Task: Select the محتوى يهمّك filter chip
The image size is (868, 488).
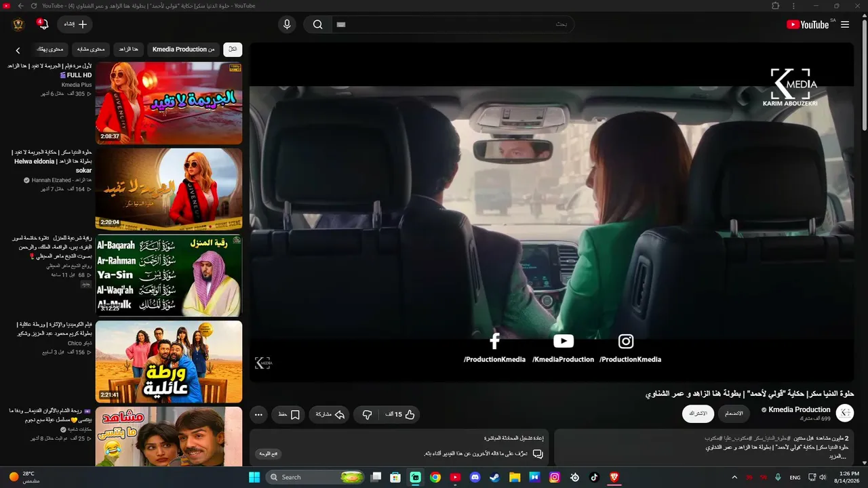Action: (50, 49)
